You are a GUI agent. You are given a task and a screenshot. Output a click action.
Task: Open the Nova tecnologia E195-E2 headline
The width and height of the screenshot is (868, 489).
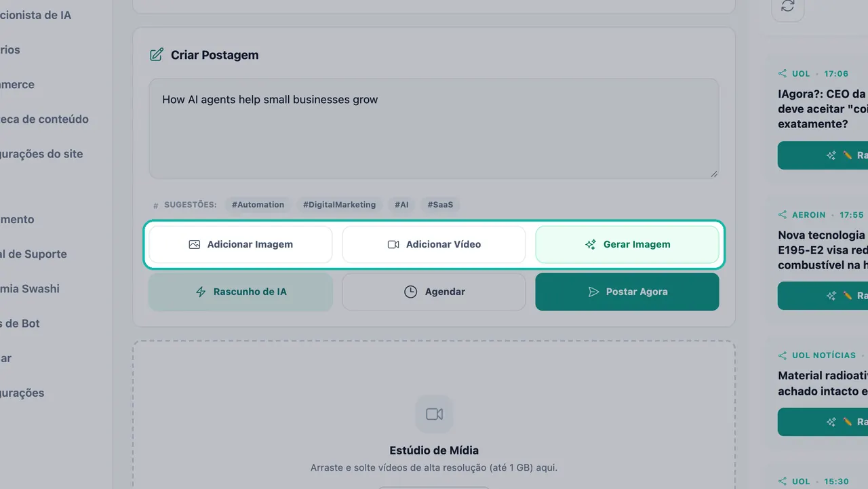823,250
